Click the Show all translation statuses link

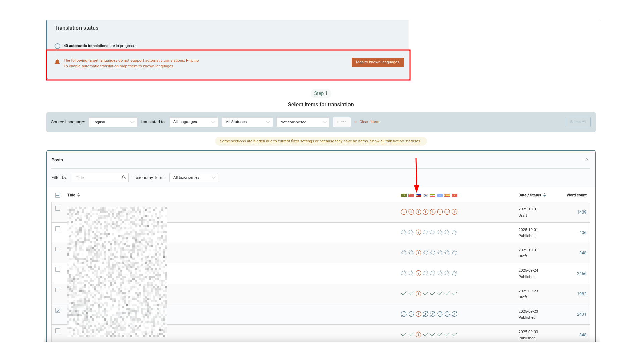(395, 141)
